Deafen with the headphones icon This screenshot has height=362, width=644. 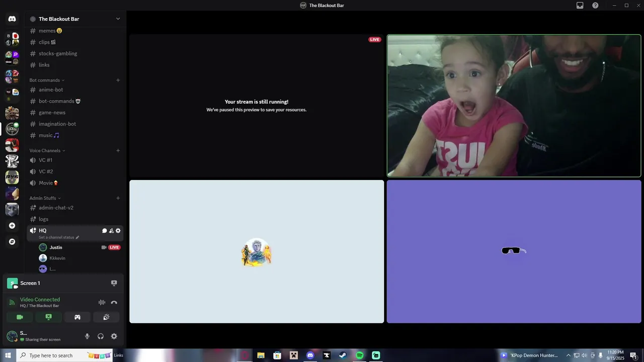coord(101,336)
